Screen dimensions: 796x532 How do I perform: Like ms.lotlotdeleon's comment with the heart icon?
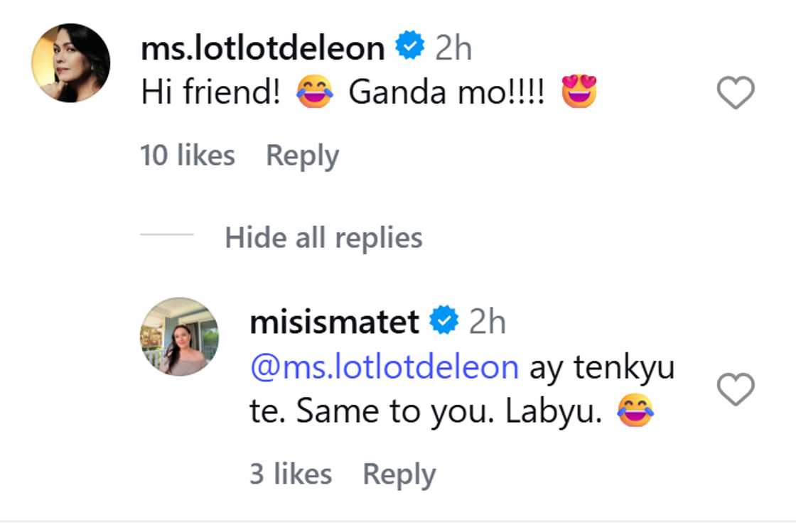pyautogui.click(x=734, y=91)
